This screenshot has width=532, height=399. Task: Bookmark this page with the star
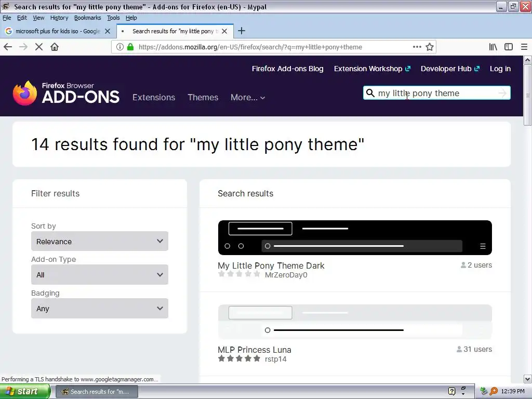tap(430, 47)
